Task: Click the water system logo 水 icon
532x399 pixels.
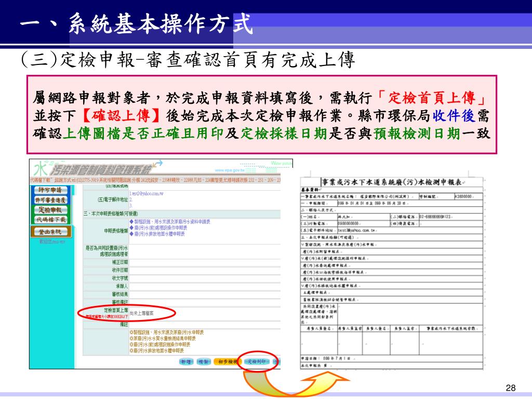Action: pos(41,169)
